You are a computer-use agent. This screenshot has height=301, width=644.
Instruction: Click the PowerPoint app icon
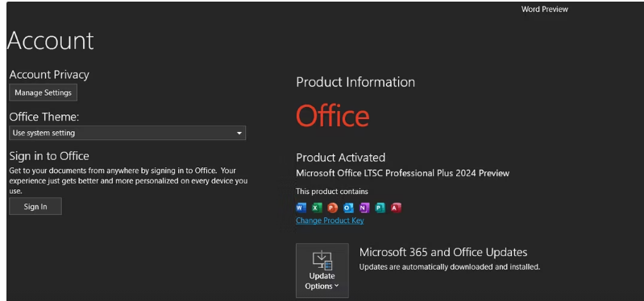tap(332, 208)
